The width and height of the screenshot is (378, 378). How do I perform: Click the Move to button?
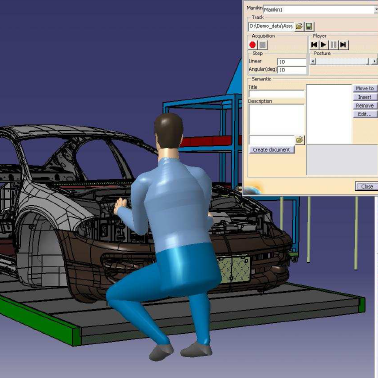click(365, 88)
